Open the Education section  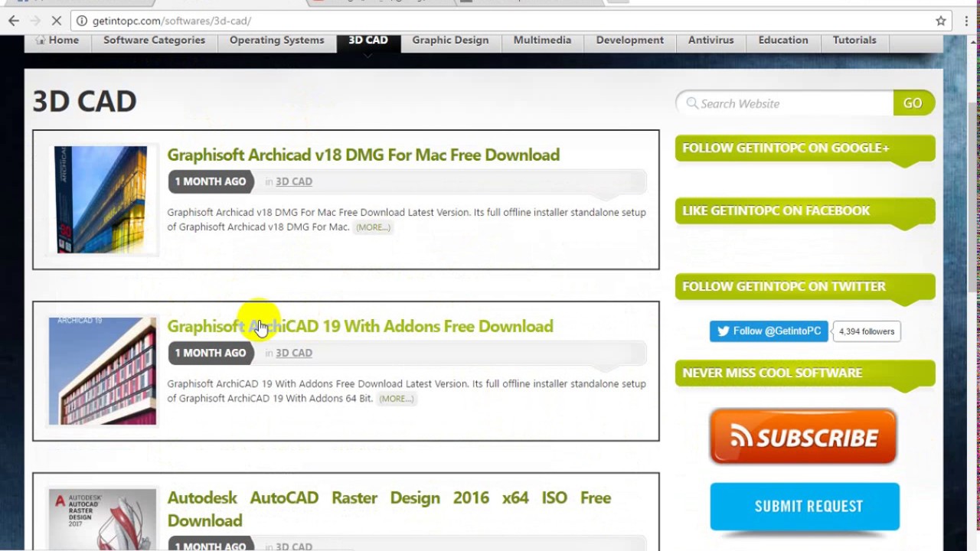point(783,40)
